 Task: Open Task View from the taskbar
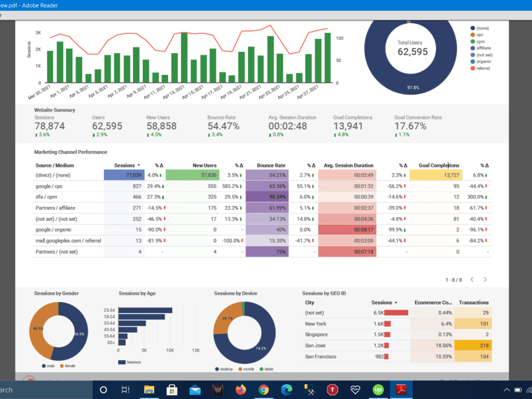[x=126, y=390]
